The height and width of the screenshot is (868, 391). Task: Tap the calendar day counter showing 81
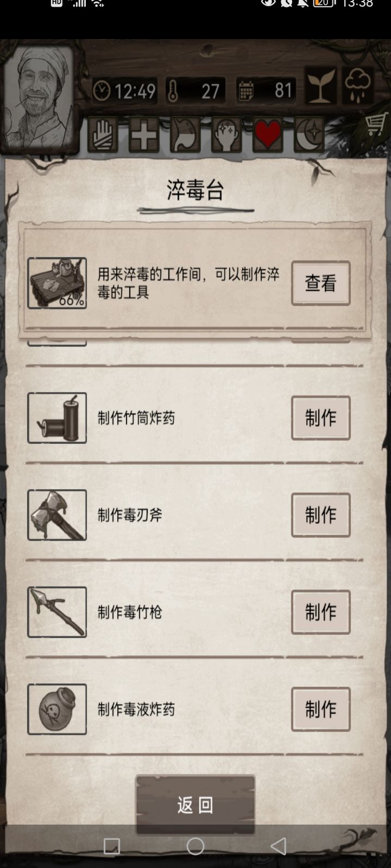[267, 91]
